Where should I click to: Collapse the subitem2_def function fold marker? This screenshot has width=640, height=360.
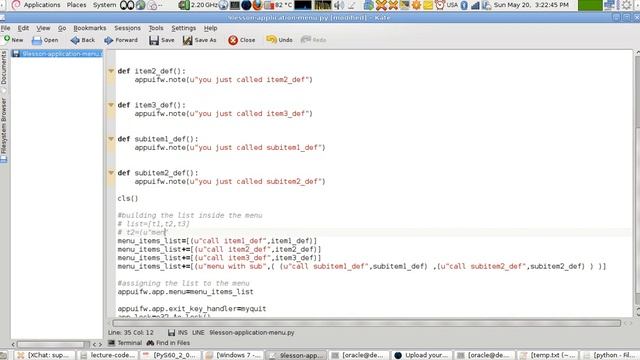111,173
